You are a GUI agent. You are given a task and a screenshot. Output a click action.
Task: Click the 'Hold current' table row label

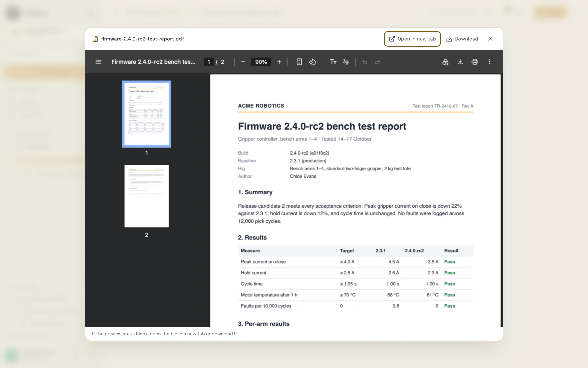pyautogui.click(x=253, y=273)
